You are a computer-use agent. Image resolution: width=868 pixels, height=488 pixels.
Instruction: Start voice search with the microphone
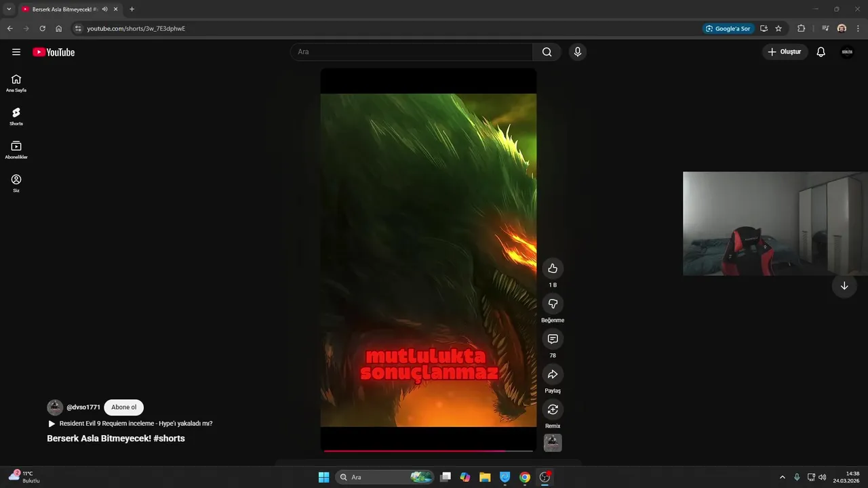[578, 52]
